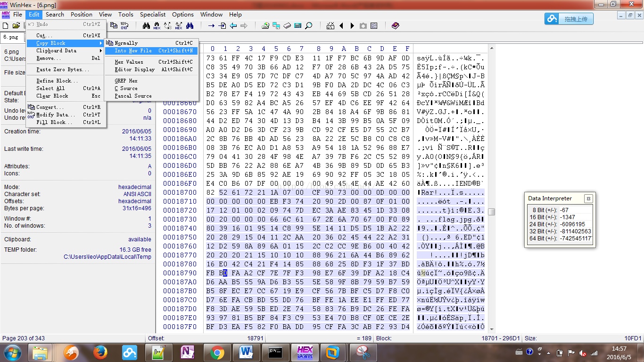Choose Normally in the Copy Block submenu
The width and height of the screenshot is (644, 362).
pos(152,43)
